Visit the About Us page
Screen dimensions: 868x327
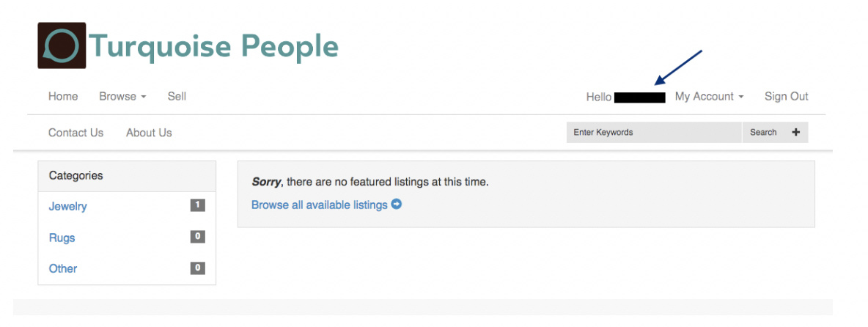[149, 133]
